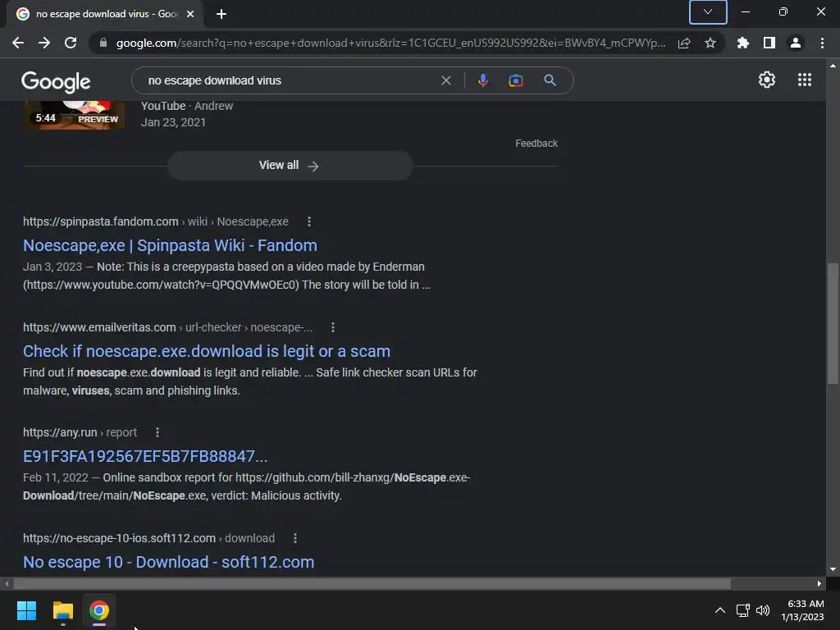The image size is (840, 630).
Task: Click View all videos button
Action: point(290,166)
